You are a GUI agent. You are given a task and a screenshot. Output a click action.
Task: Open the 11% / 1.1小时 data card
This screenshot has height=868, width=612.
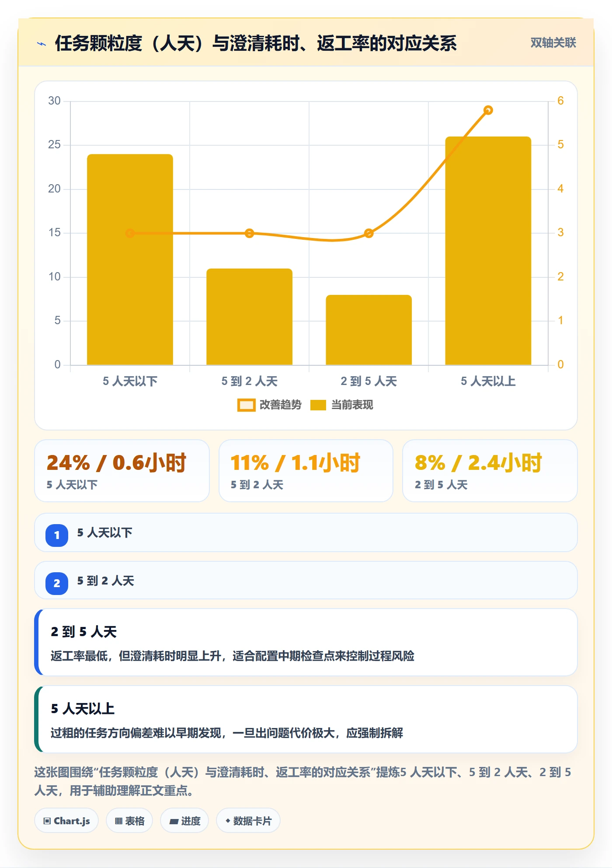pyautogui.click(x=306, y=471)
